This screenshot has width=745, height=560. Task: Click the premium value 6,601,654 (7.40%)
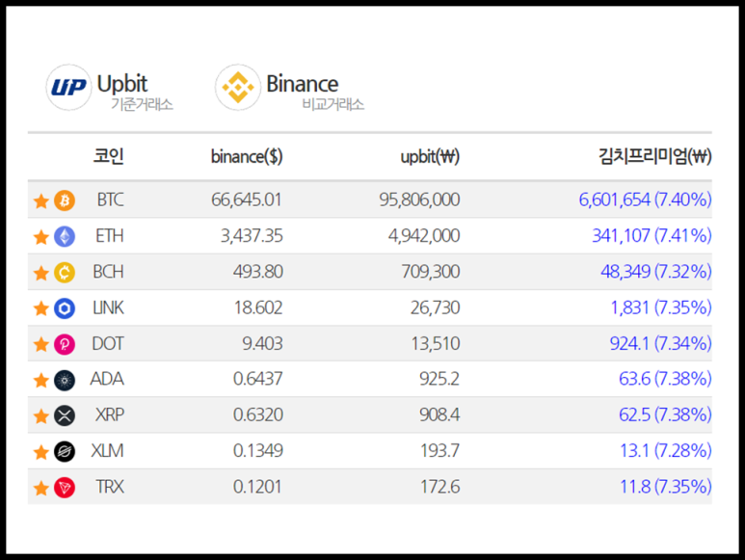coord(645,200)
